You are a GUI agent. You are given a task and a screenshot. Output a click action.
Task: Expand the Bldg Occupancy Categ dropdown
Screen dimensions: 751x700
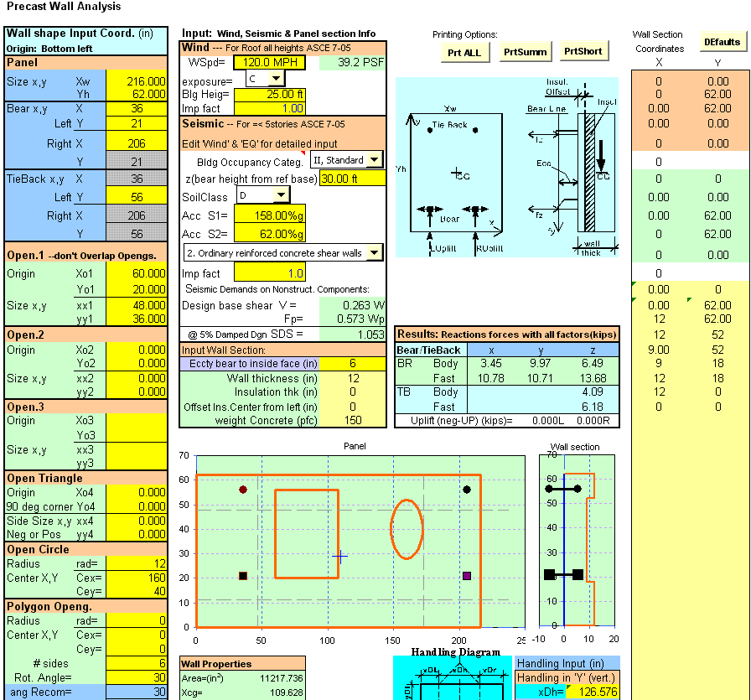tap(374, 159)
